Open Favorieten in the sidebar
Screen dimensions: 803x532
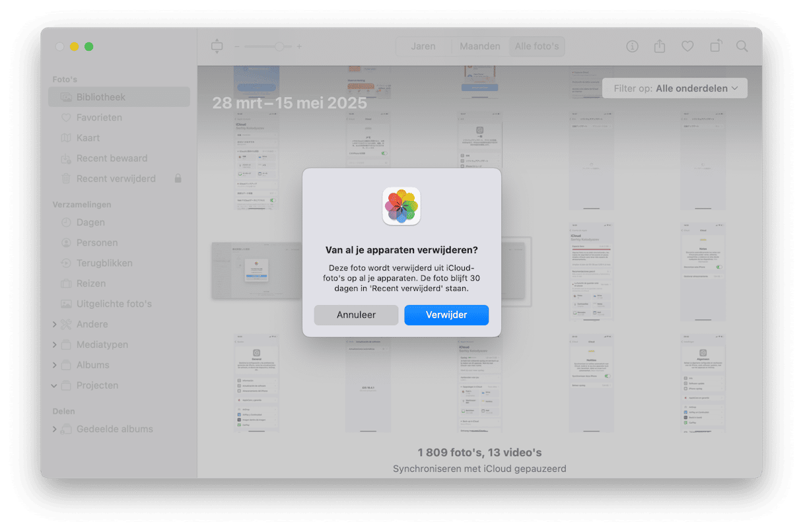pyautogui.click(x=119, y=117)
